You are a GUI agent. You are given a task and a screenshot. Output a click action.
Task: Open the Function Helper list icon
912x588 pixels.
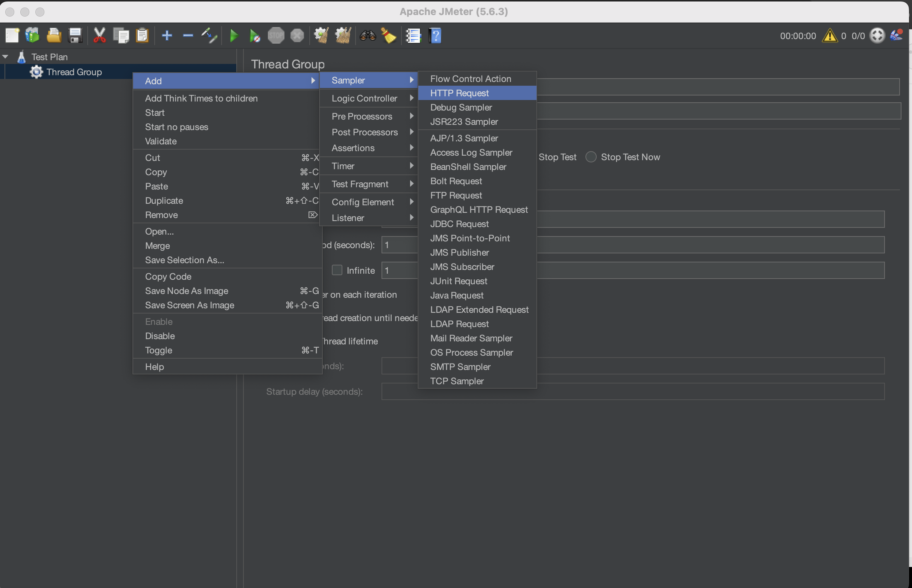(x=413, y=36)
